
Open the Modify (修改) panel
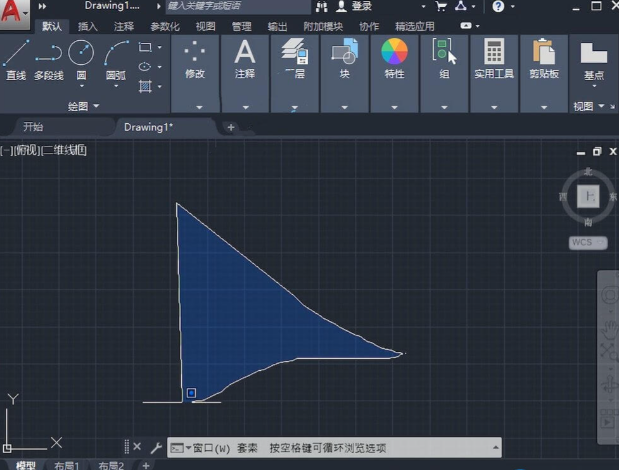[195, 59]
